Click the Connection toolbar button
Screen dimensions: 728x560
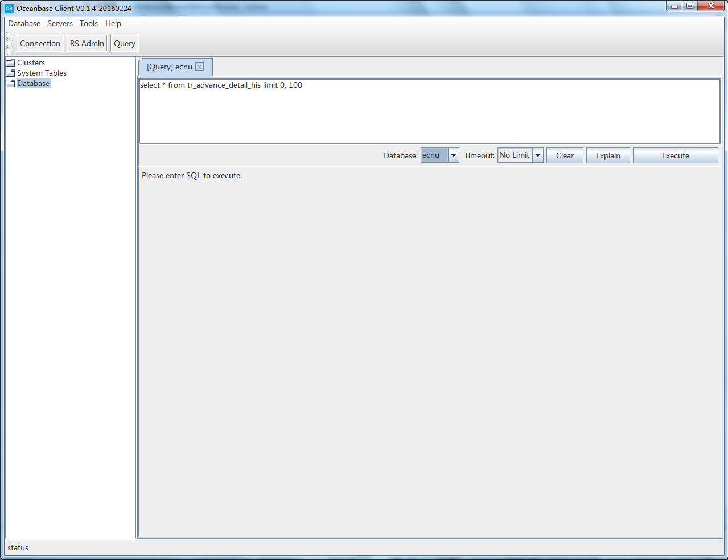(40, 43)
